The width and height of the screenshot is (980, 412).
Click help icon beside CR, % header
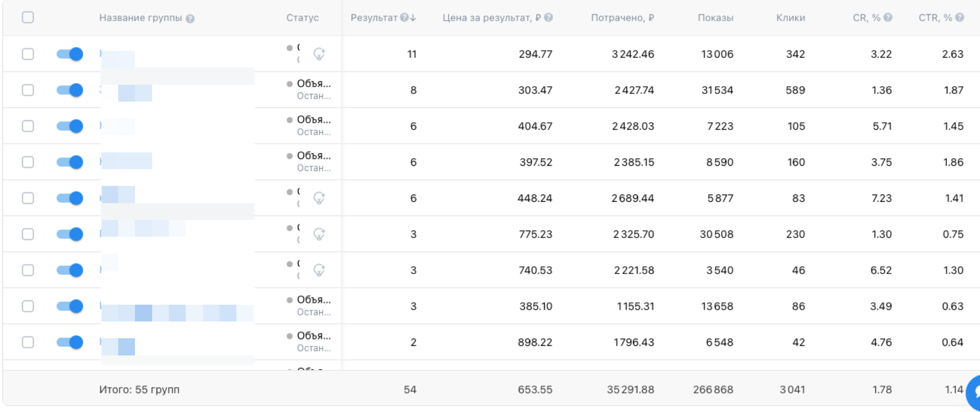click(888, 18)
